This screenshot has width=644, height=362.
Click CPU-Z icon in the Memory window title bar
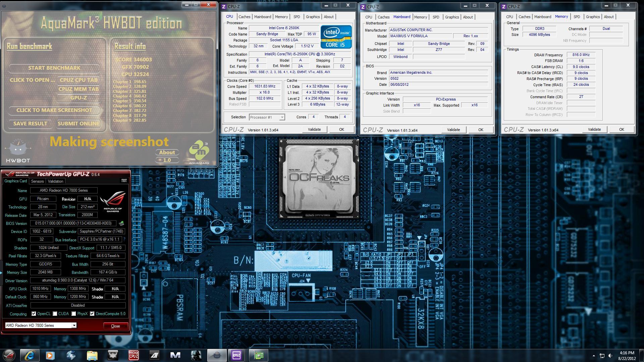tap(503, 7)
